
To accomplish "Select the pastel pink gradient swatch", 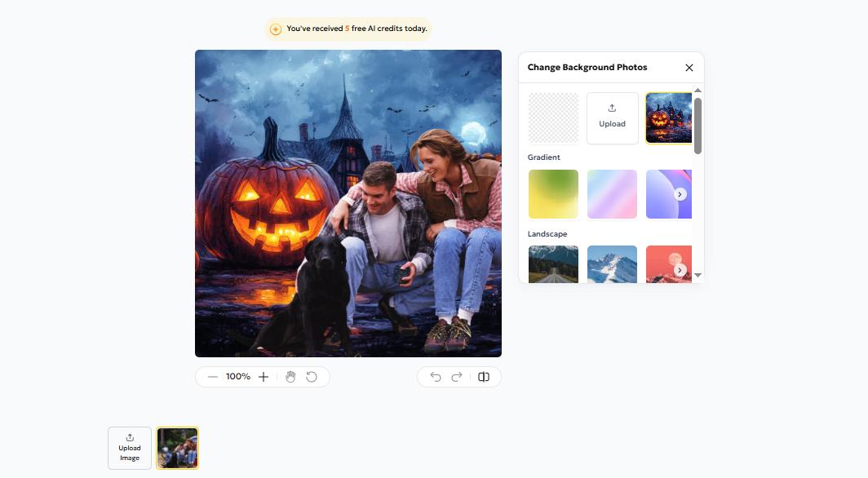I will click(x=612, y=194).
